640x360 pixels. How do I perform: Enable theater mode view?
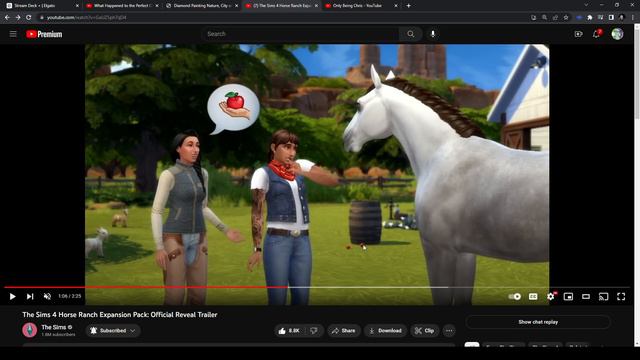[x=586, y=296]
